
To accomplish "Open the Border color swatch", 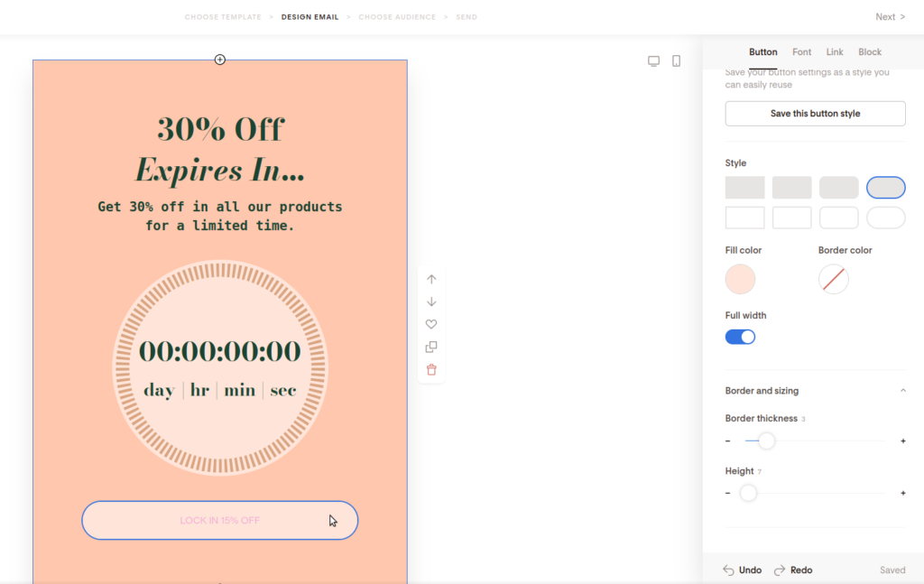I will [833, 279].
